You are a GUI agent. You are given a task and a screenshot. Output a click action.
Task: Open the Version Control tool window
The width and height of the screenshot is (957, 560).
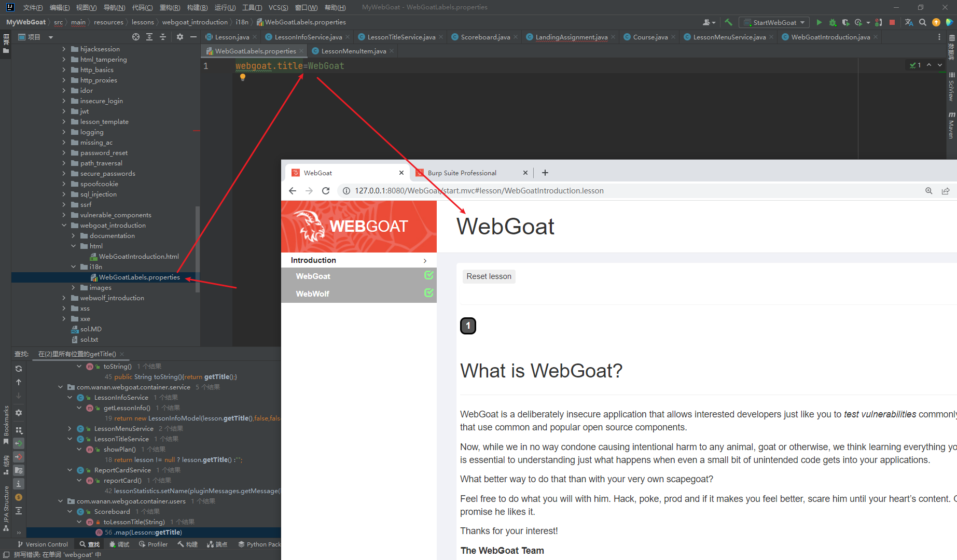click(x=43, y=544)
